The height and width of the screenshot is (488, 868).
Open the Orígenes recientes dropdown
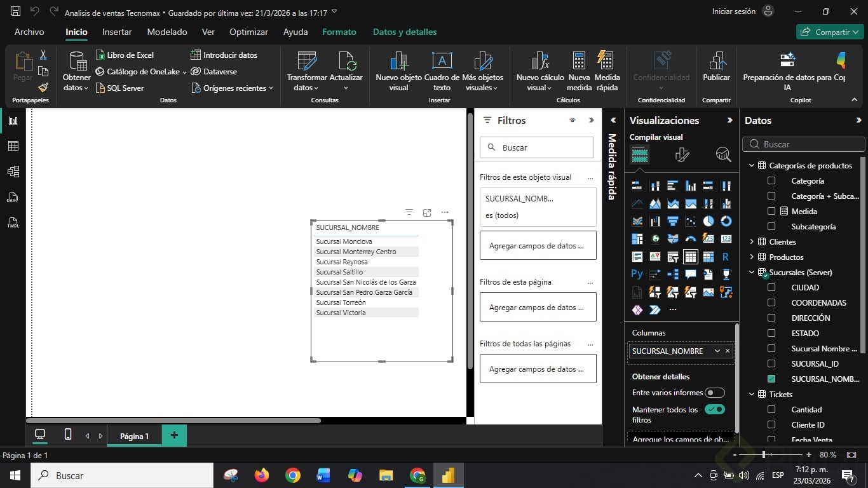[233, 88]
